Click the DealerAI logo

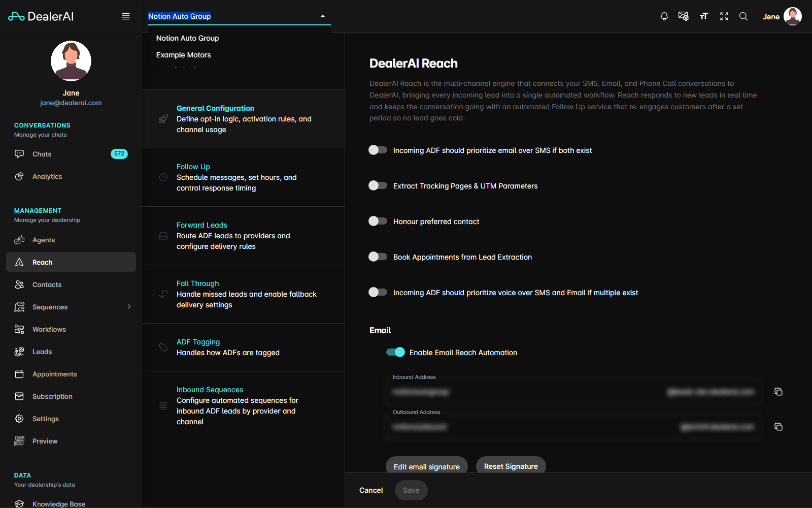tap(41, 16)
